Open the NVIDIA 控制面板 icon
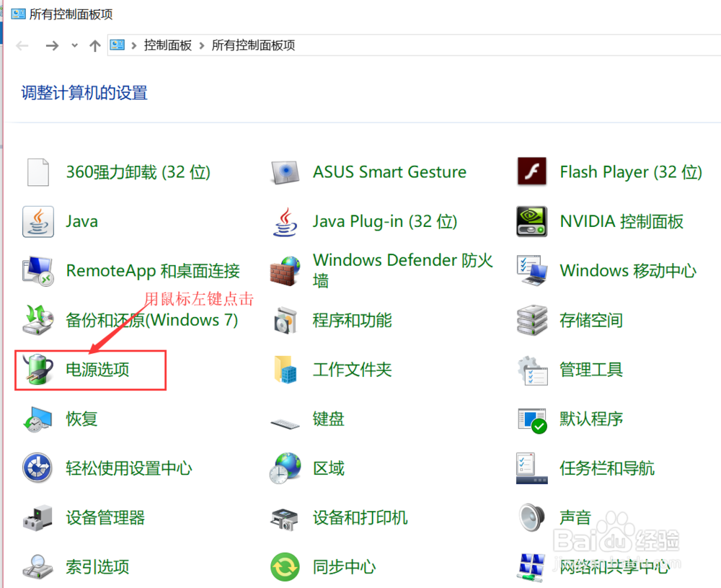The width and height of the screenshot is (721, 588). point(531,221)
